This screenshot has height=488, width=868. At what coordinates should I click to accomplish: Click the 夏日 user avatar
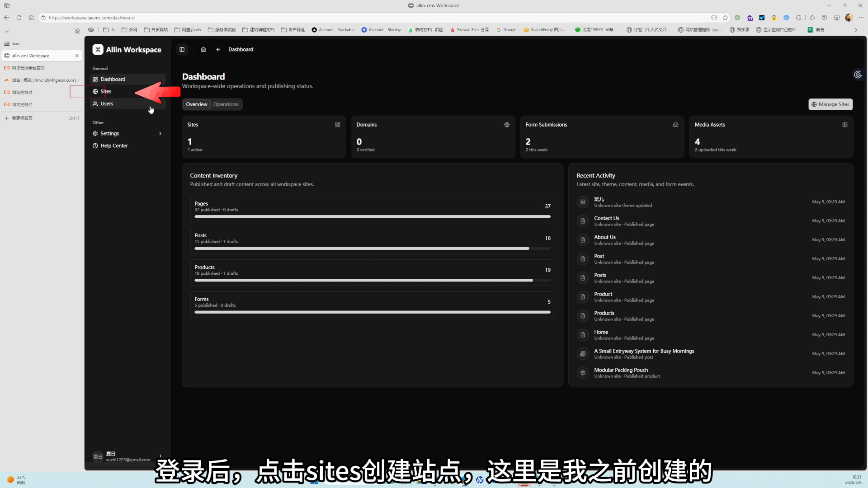point(98,456)
